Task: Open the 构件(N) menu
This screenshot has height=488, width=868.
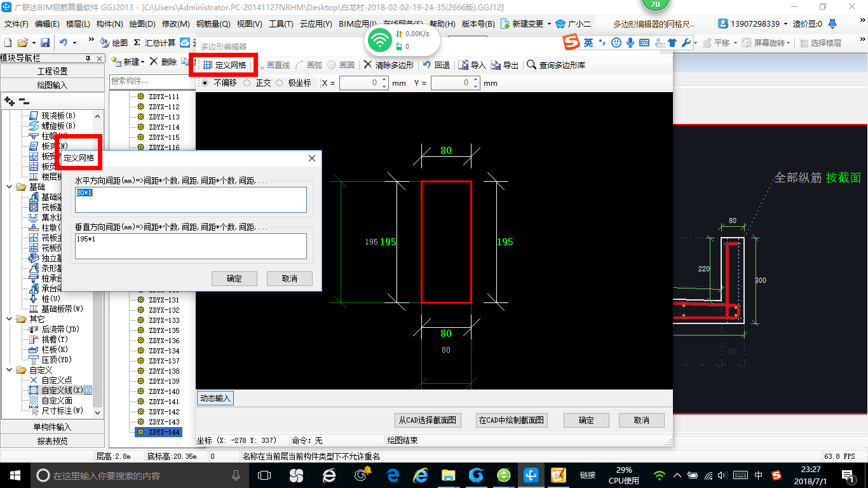Action: pyautogui.click(x=109, y=24)
